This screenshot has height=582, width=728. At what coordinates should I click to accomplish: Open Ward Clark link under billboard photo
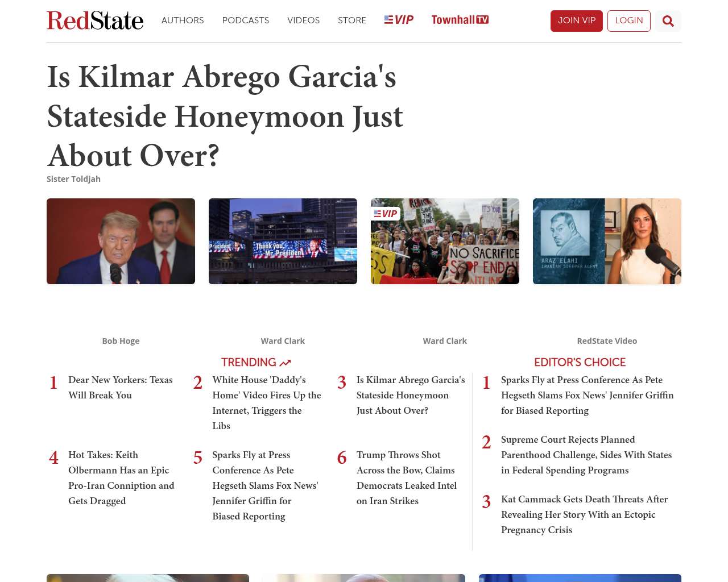click(283, 341)
